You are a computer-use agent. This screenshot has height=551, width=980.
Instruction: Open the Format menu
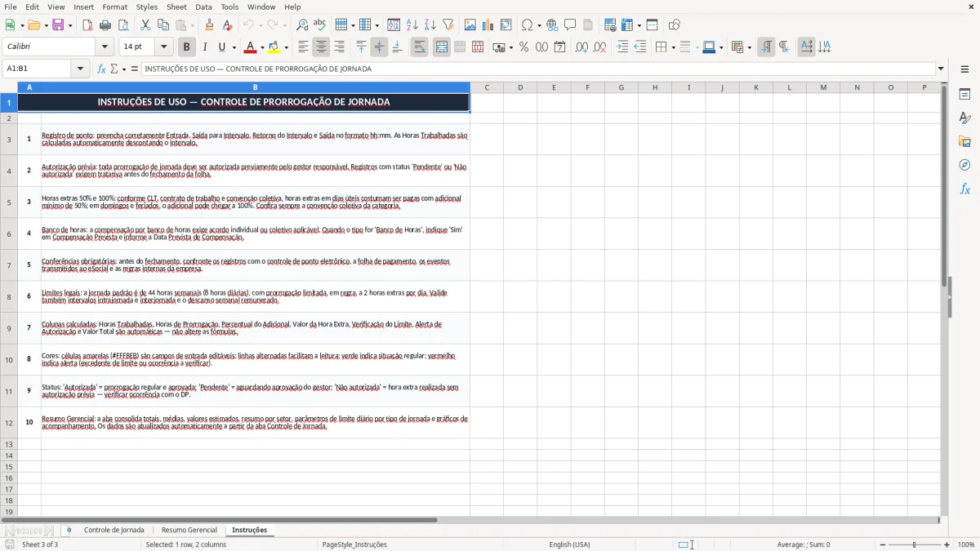tap(114, 7)
